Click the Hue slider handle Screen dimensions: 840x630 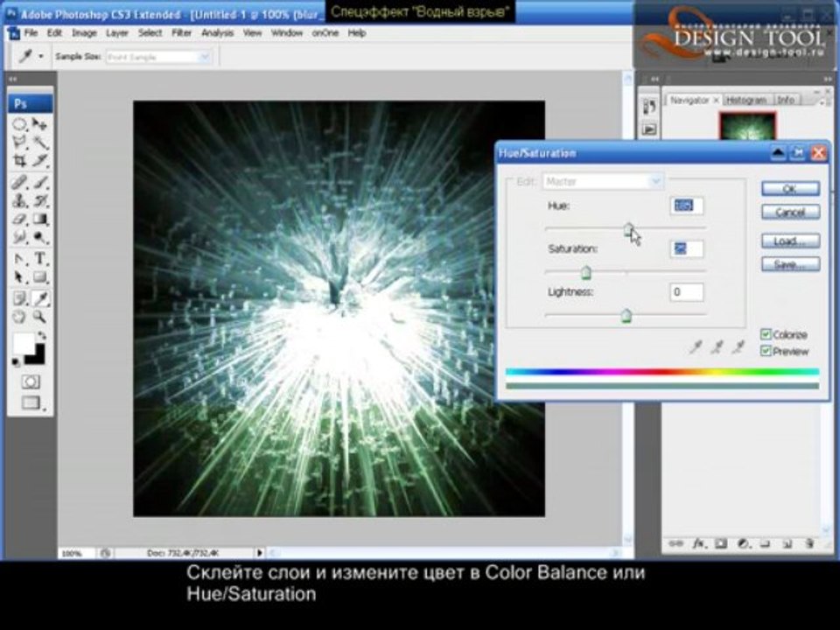[629, 229]
